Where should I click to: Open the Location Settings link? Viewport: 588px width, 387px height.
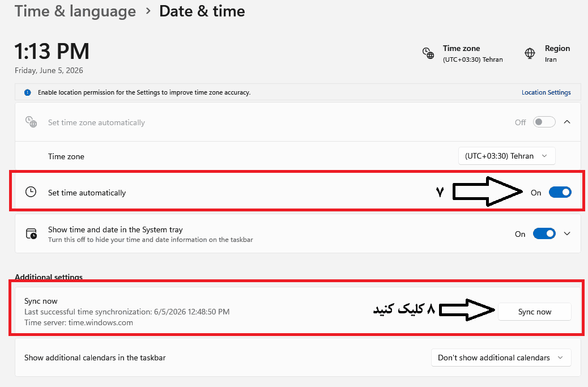[546, 92]
